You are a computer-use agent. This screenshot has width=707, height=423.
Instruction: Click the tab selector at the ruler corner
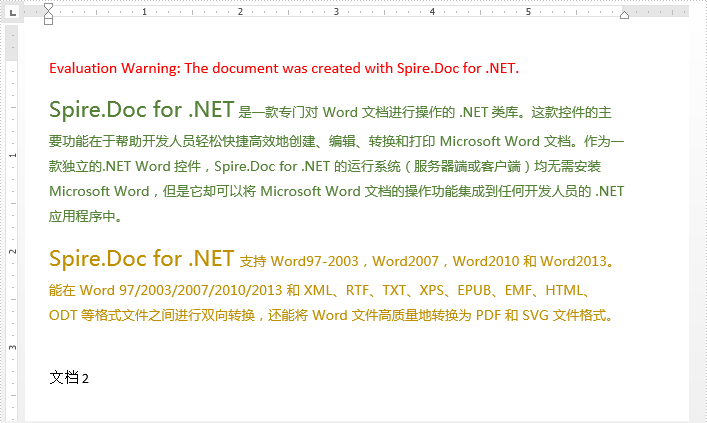pos(13,13)
